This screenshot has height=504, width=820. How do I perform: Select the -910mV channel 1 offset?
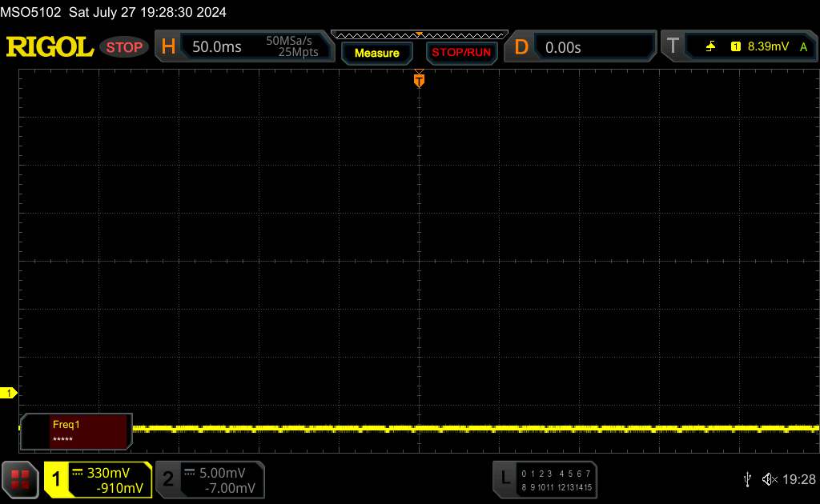(120, 488)
